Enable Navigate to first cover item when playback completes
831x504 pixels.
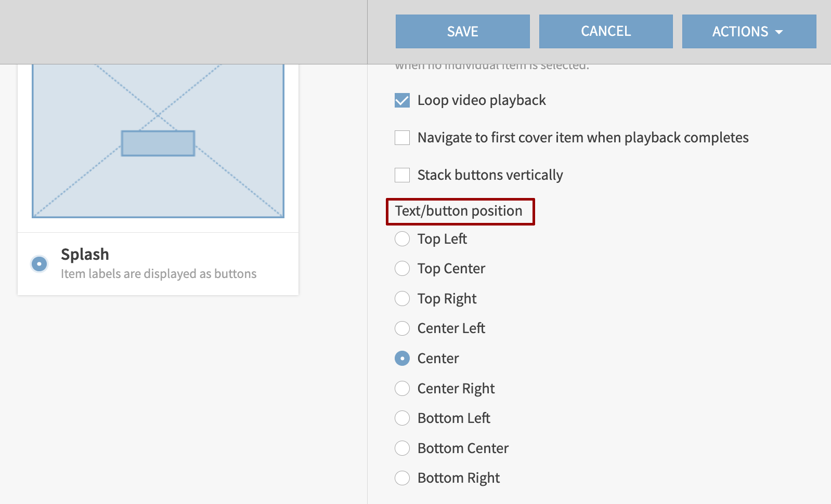[402, 137]
